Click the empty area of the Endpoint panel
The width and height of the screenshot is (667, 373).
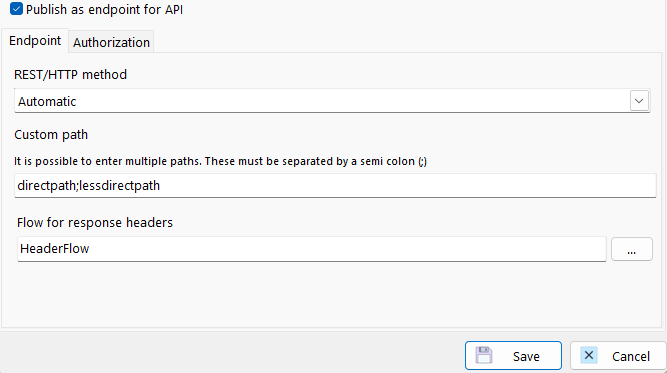pyautogui.click(x=332, y=296)
